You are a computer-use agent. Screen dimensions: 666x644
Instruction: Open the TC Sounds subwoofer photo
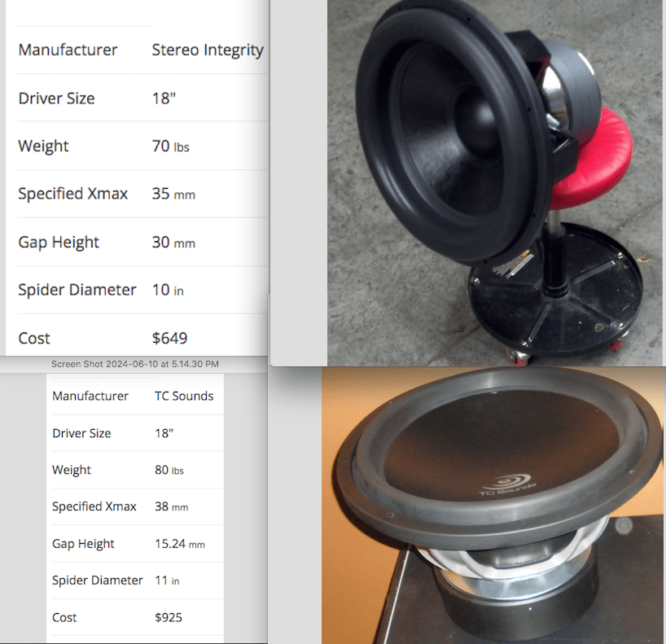[x=493, y=506]
